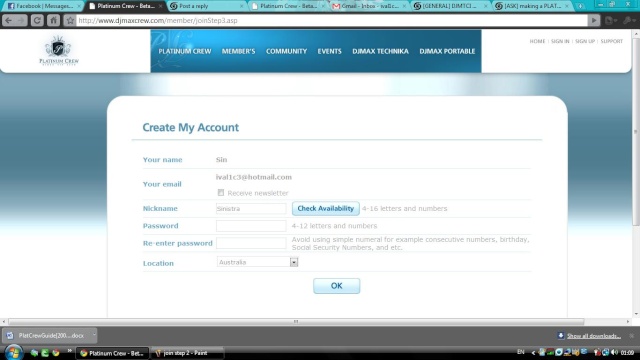640x360 pixels.
Task: Click the Re-enter password input field
Action: coord(251,243)
